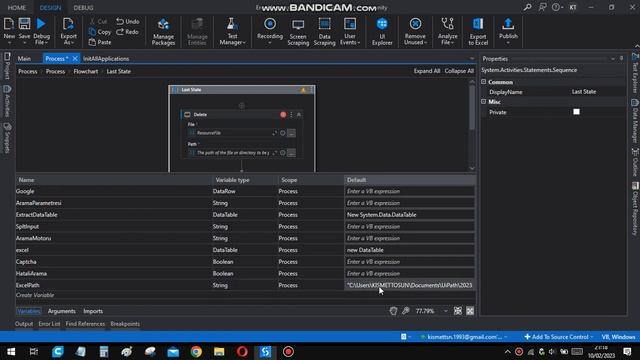This screenshot has height=360, width=640.
Task: Open the InitAllApplications tab
Action: [x=106, y=59]
